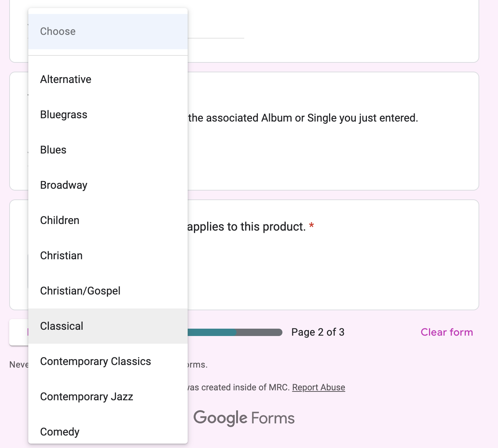Select the Contemporary Jazz option

pyautogui.click(x=108, y=397)
